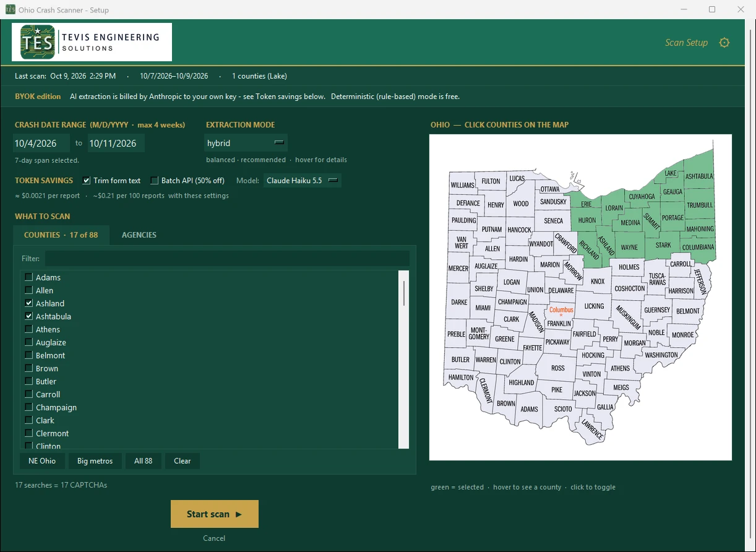The width and height of the screenshot is (756, 552).
Task: Check the Carroll county checkbox
Action: [28, 394]
